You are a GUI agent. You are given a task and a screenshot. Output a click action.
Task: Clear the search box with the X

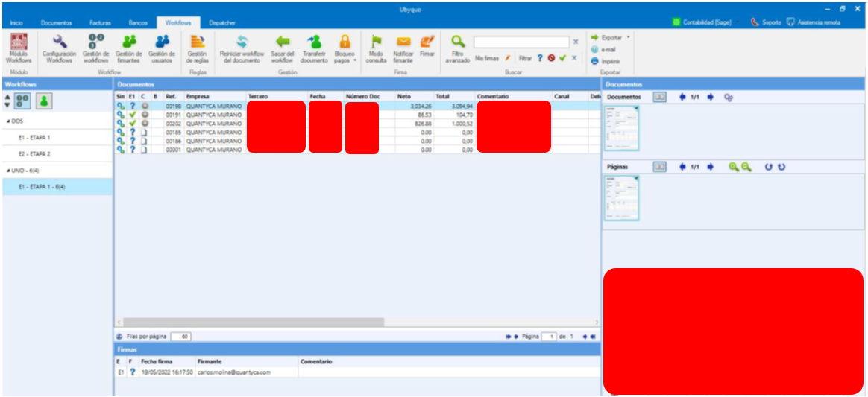point(575,42)
